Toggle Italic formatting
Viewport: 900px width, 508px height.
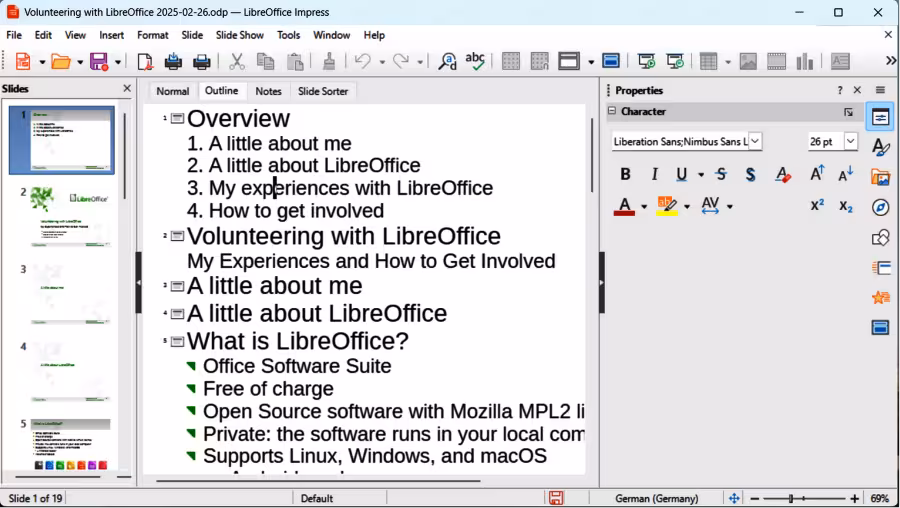pyautogui.click(x=654, y=174)
